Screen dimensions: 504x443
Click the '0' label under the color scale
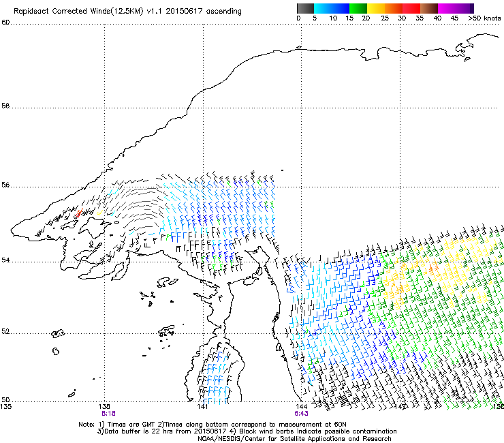click(298, 18)
